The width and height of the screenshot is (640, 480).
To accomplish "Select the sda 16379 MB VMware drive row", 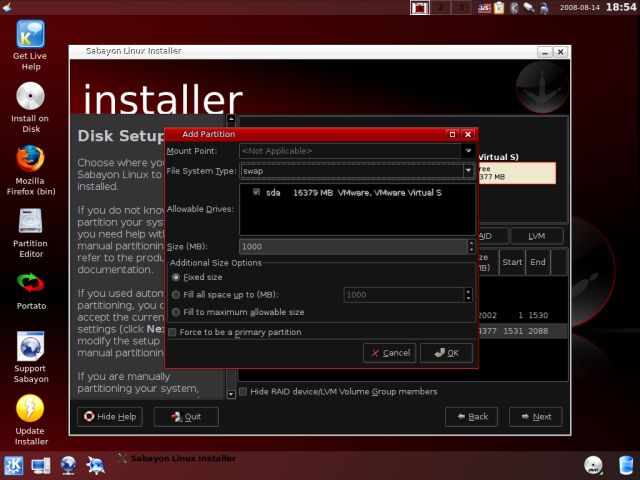I will pyautogui.click(x=357, y=193).
